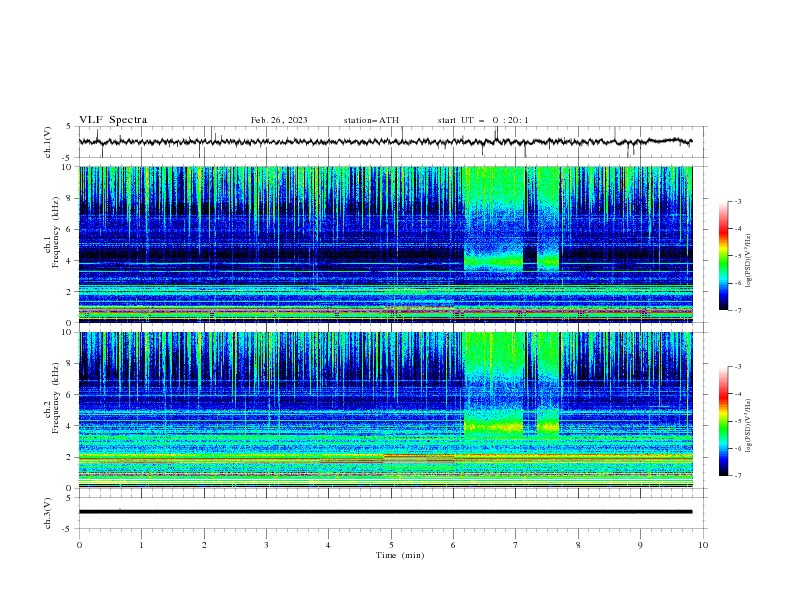Image resolution: width=792 pixels, height=612 pixels.
Task: Click the "station=ATH" header label
Action: coord(371,120)
